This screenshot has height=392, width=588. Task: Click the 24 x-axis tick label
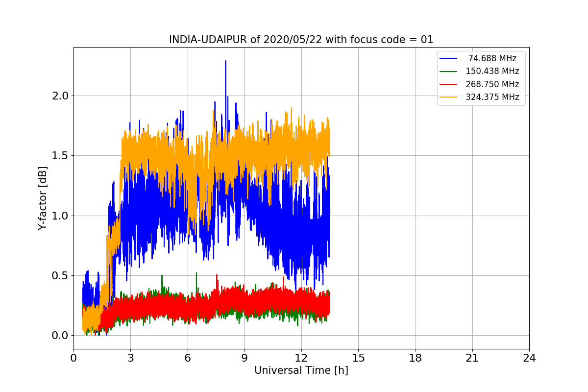coord(529,358)
